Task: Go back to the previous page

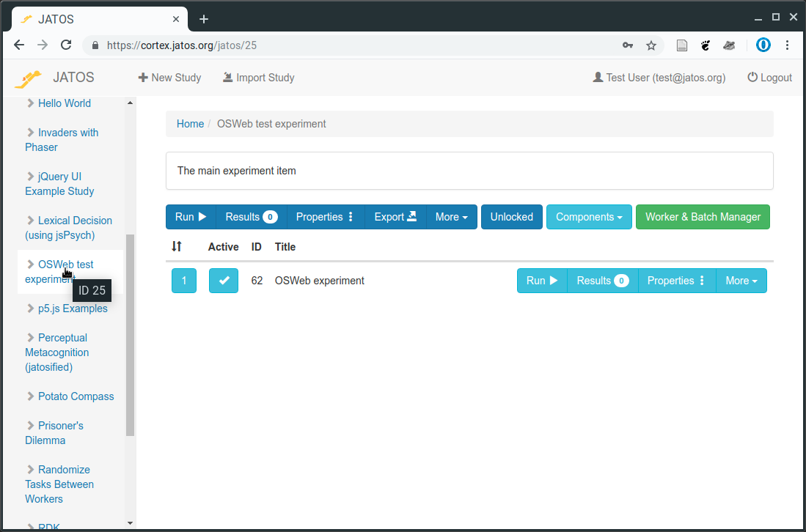Action: [x=19, y=45]
